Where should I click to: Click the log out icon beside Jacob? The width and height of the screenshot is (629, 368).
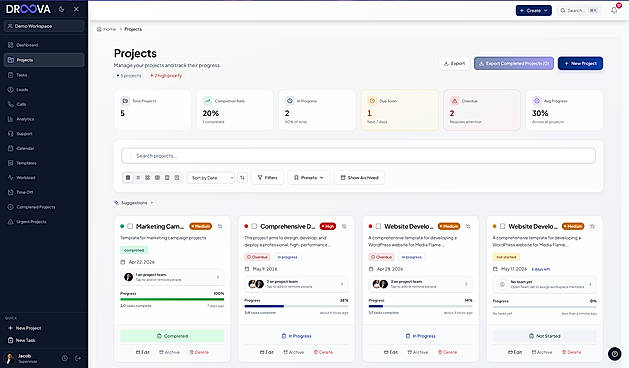78,358
